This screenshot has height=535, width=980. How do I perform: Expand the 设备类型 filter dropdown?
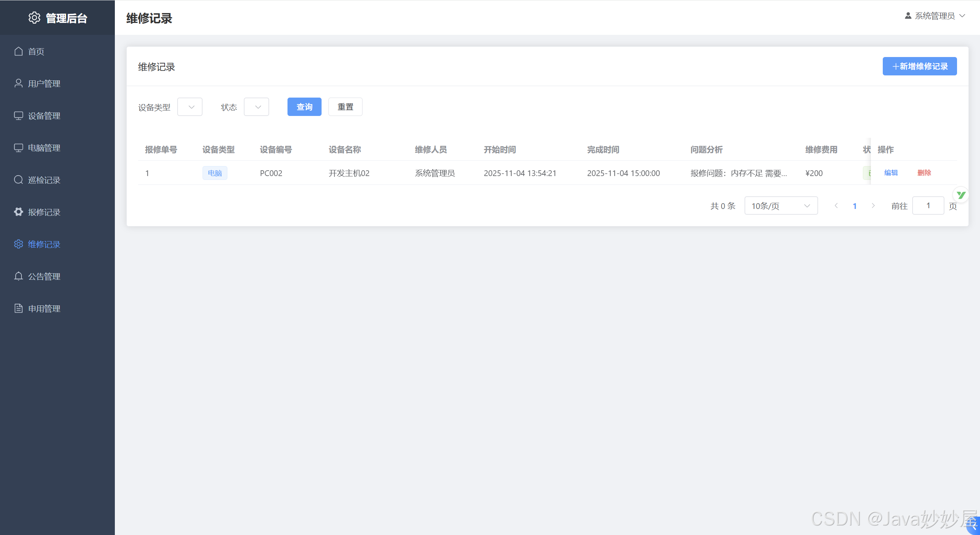tap(190, 107)
